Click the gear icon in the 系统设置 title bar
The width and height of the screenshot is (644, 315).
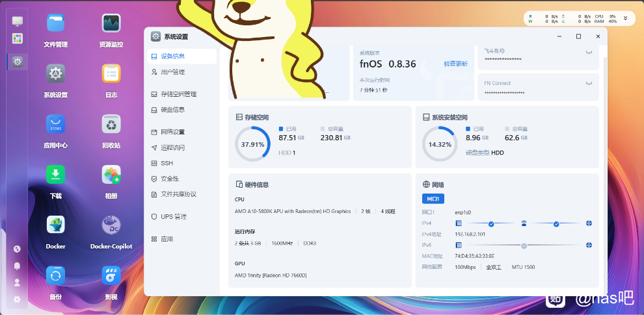pyautogui.click(x=155, y=36)
